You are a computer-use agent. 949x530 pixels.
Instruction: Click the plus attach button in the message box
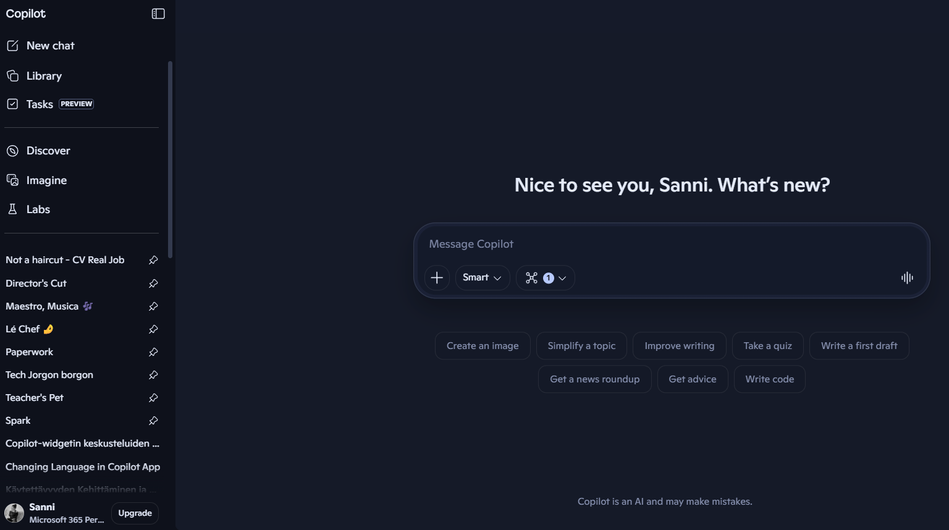click(x=436, y=278)
